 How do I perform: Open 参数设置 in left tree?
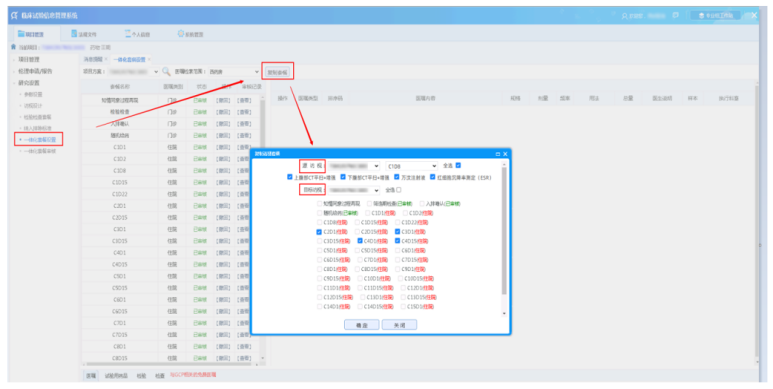[33, 94]
